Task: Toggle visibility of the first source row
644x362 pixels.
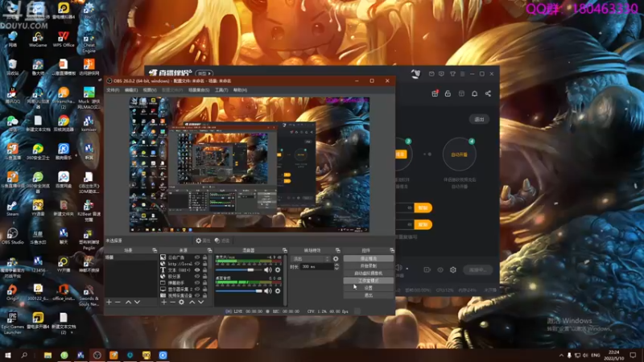Action: click(x=197, y=257)
